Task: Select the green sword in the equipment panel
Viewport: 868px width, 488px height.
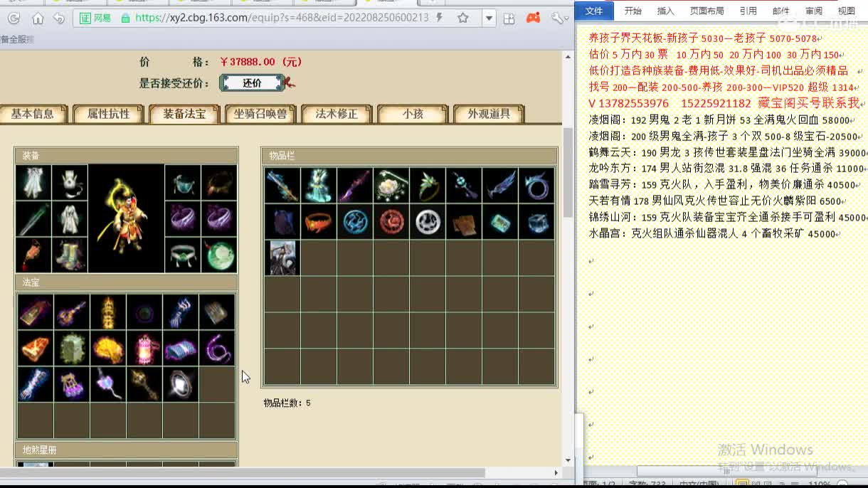Action: point(33,219)
